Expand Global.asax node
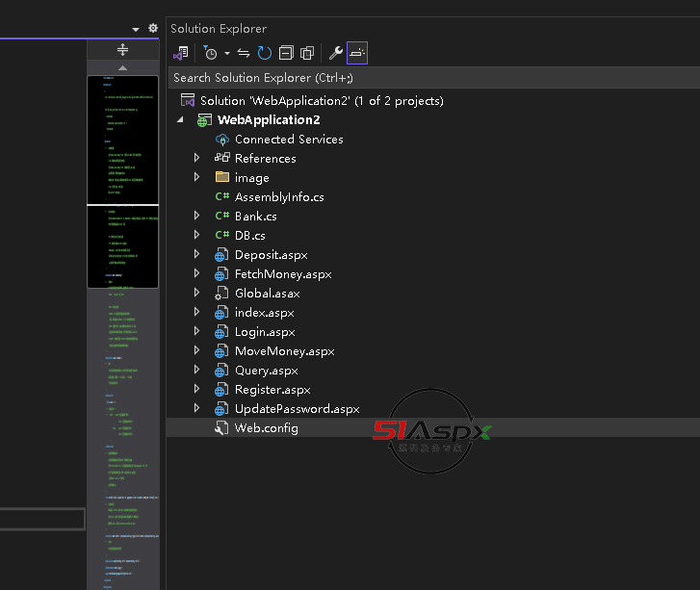Image resolution: width=700 pixels, height=590 pixels. click(196, 293)
